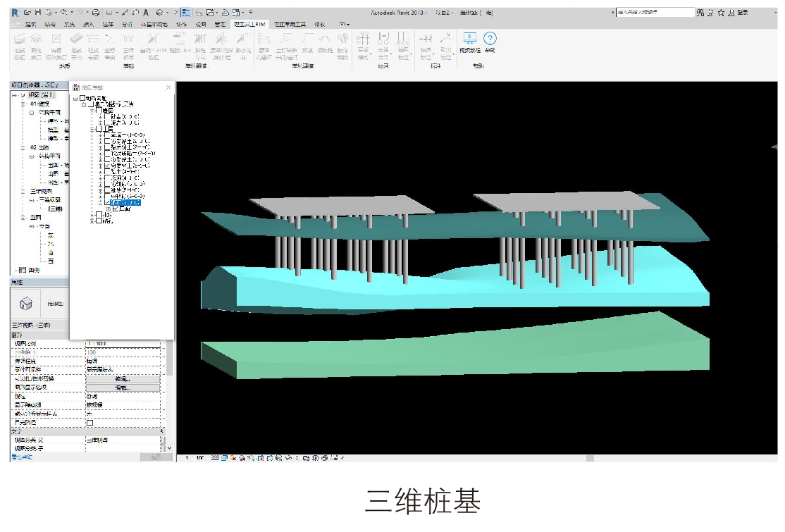Switch to the 理正常用工具 ribbon tab
Screen dimensions: 785x532
[x=290, y=24]
